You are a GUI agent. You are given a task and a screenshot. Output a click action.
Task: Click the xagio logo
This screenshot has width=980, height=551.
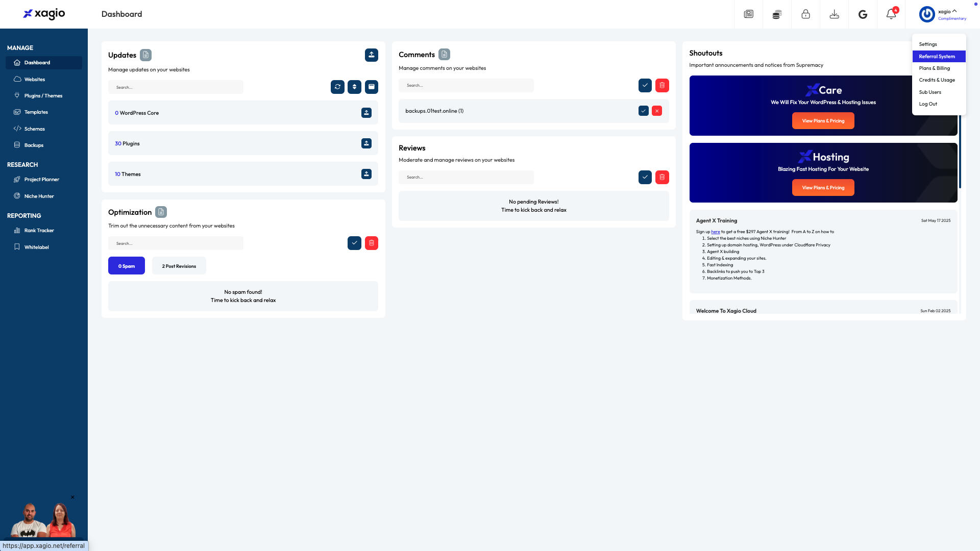pos(44,14)
